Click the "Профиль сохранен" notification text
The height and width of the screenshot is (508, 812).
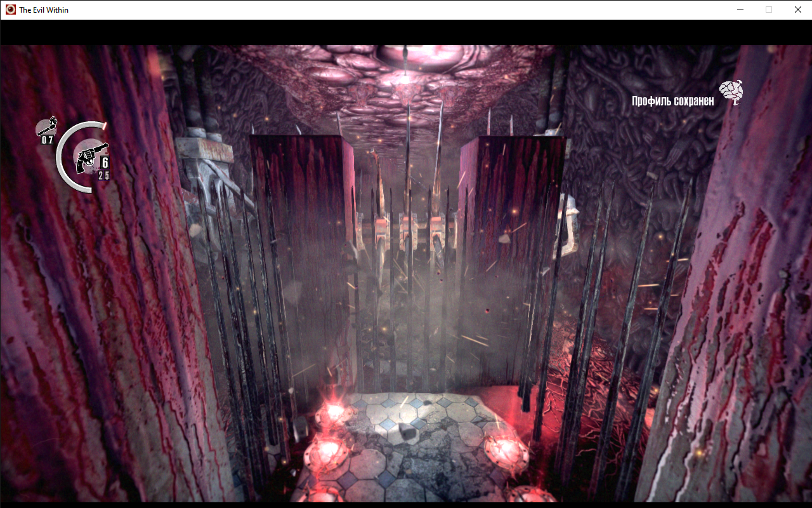672,101
